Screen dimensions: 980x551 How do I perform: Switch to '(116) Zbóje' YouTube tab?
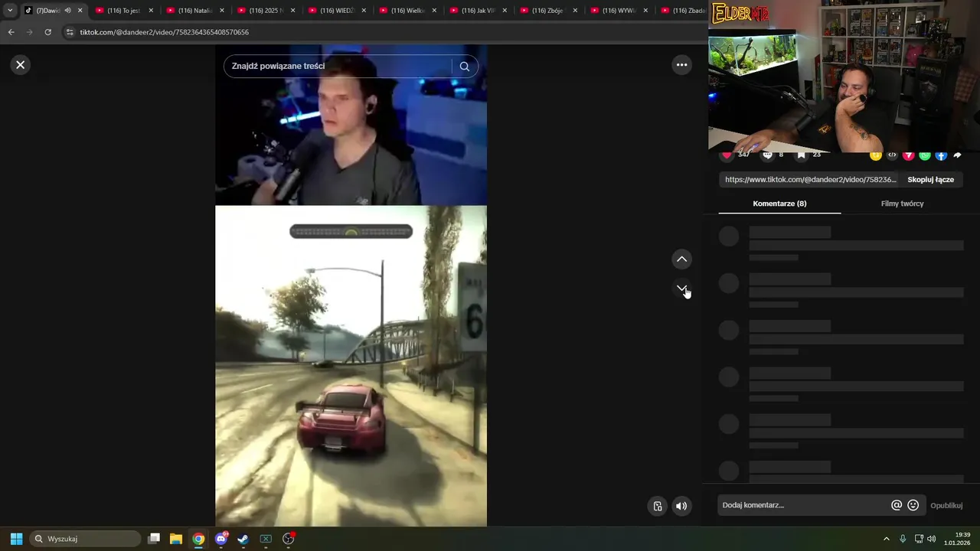click(x=547, y=11)
